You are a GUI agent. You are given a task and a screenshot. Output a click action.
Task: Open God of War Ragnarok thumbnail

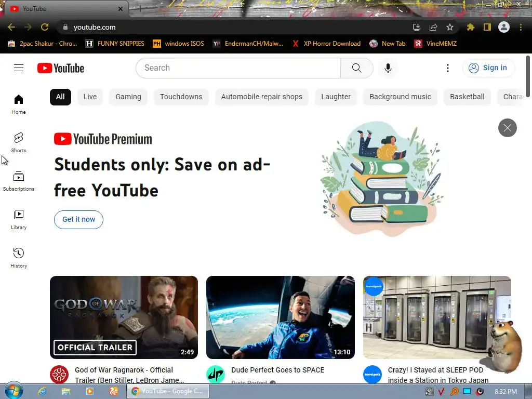point(124,317)
